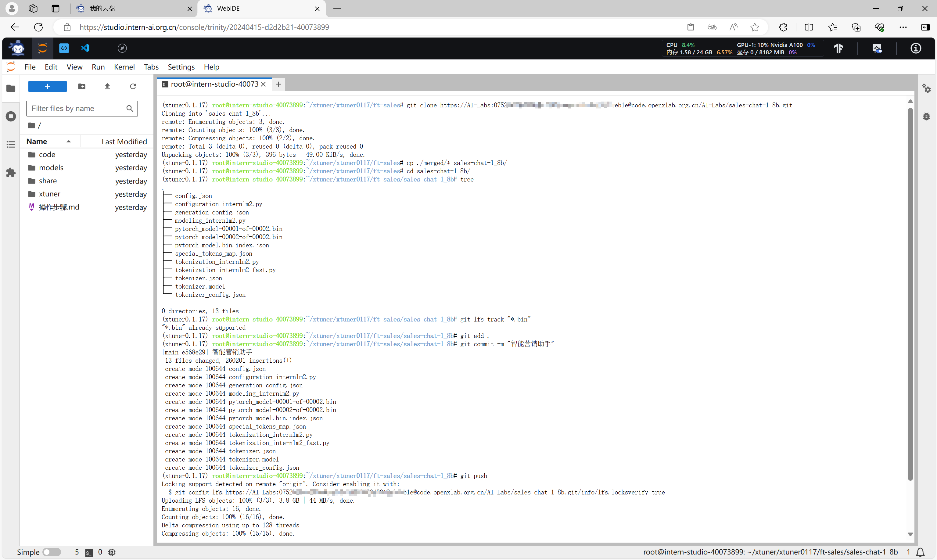Select the root@intern-studio terminal tab
Screen dimensions: 937x560
(214, 84)
